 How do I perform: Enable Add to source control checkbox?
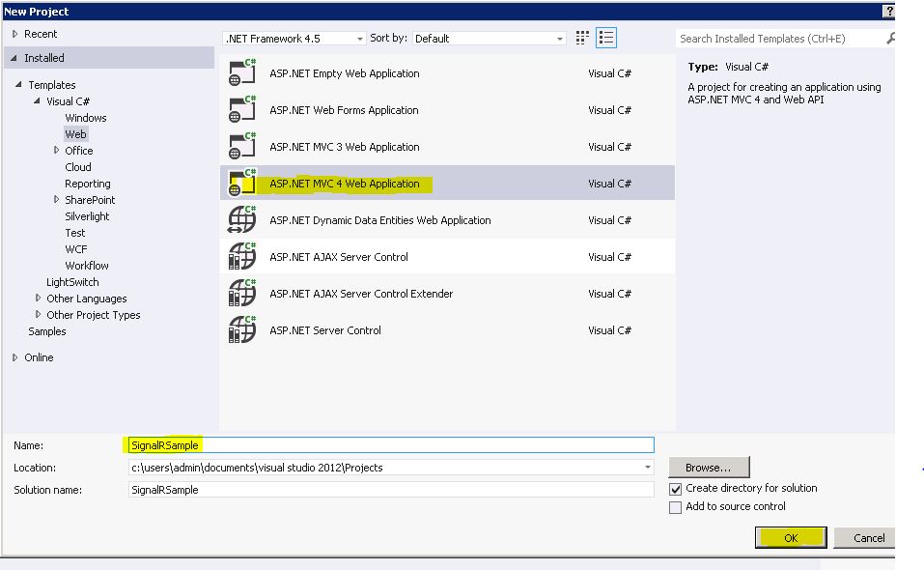click(x=676, y=508)
